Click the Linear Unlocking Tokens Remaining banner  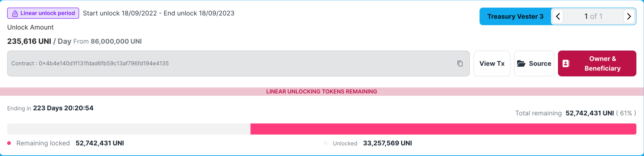point(322,92)
